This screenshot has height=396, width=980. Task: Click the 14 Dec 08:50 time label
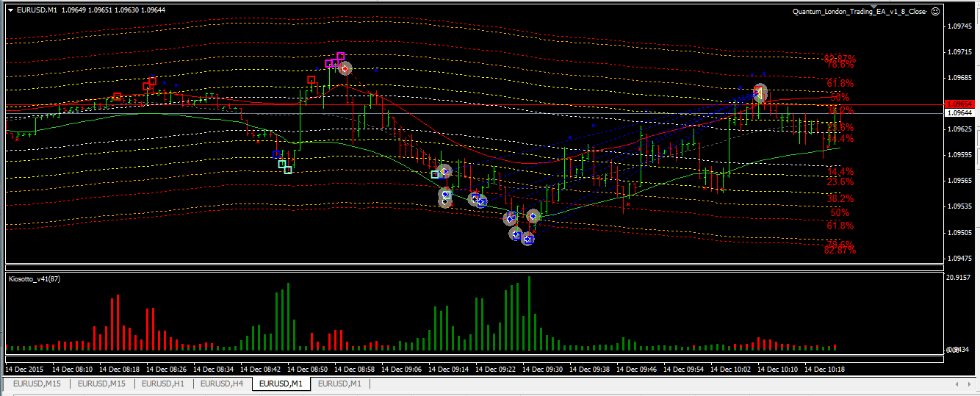coord(307,370)
